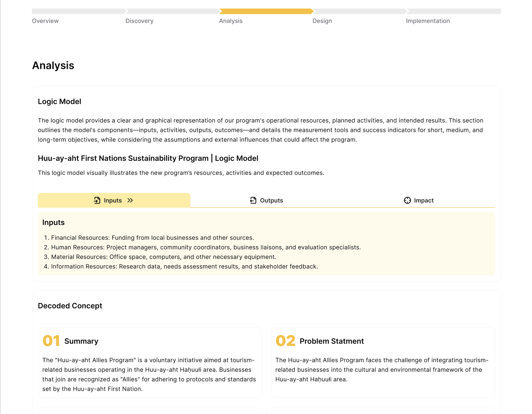Click the Inputs tab document-arrow icon

tap(97, 200)
